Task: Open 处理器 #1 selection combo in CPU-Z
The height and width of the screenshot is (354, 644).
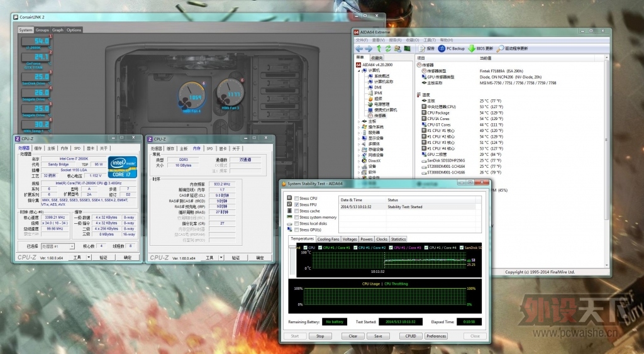Action: coord(57,246)
